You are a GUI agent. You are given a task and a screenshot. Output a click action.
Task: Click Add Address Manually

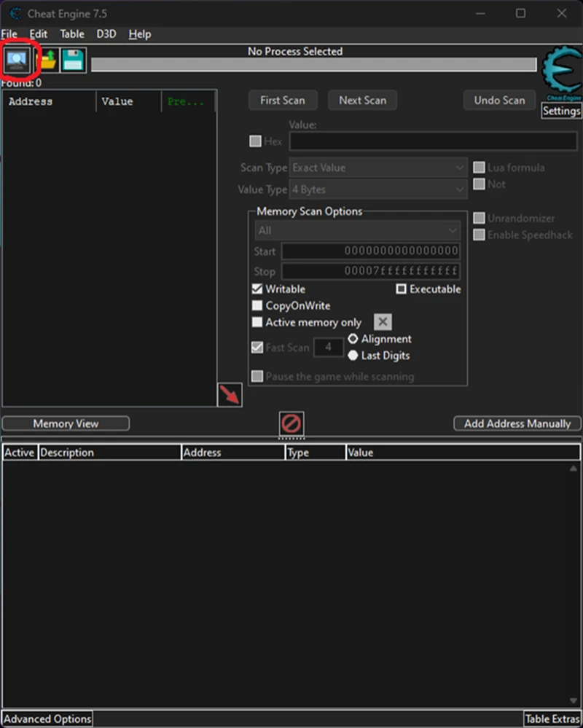point(517,423)
